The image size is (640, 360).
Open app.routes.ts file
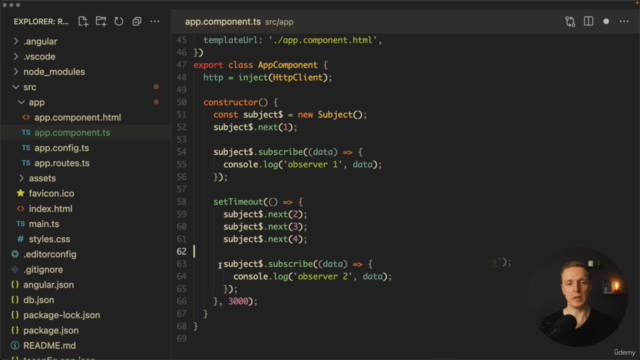[x=62, y=163]
